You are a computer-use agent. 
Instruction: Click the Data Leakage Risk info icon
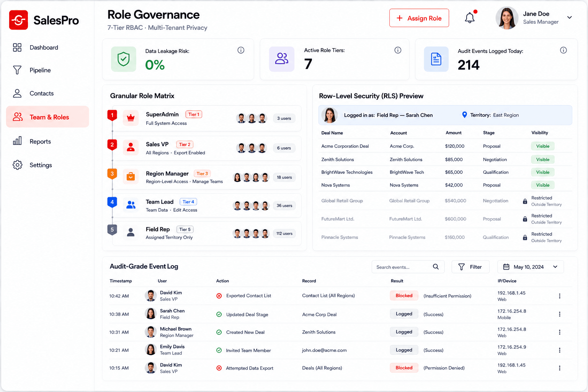point(241,50)
